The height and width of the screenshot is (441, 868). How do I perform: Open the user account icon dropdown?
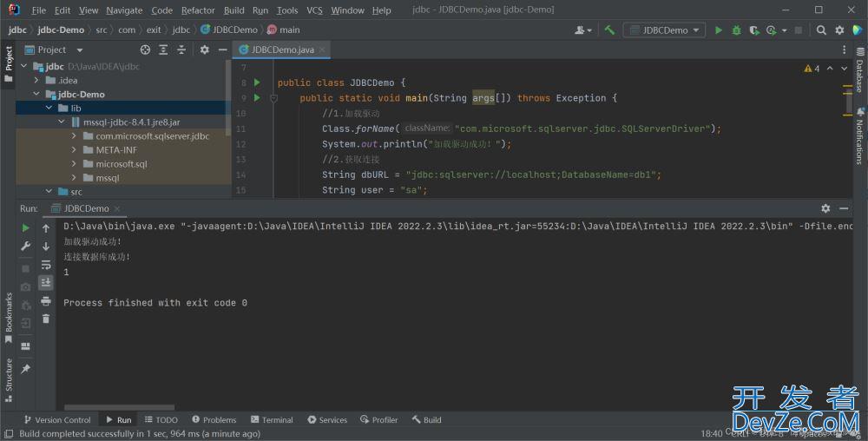coord(583,30)
